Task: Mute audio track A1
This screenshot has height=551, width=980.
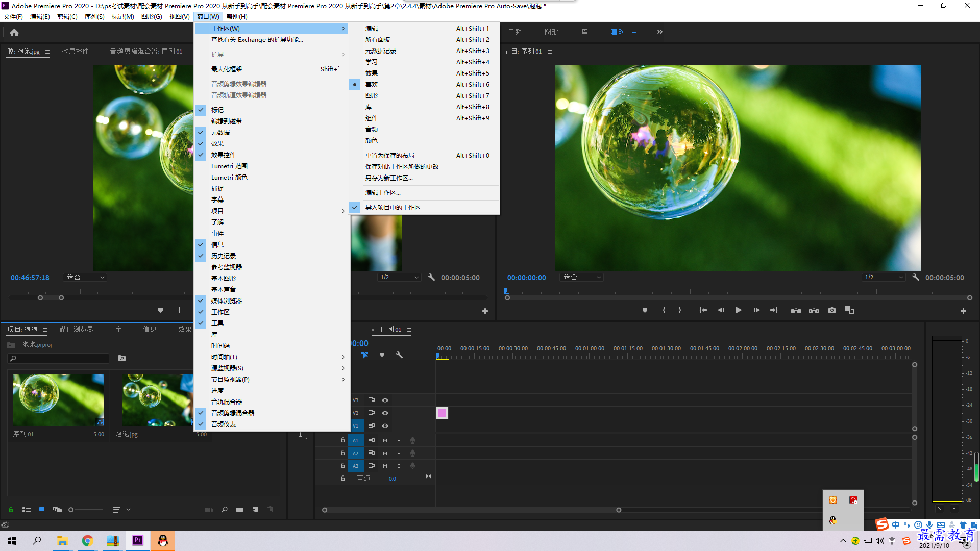Action: 385,440
